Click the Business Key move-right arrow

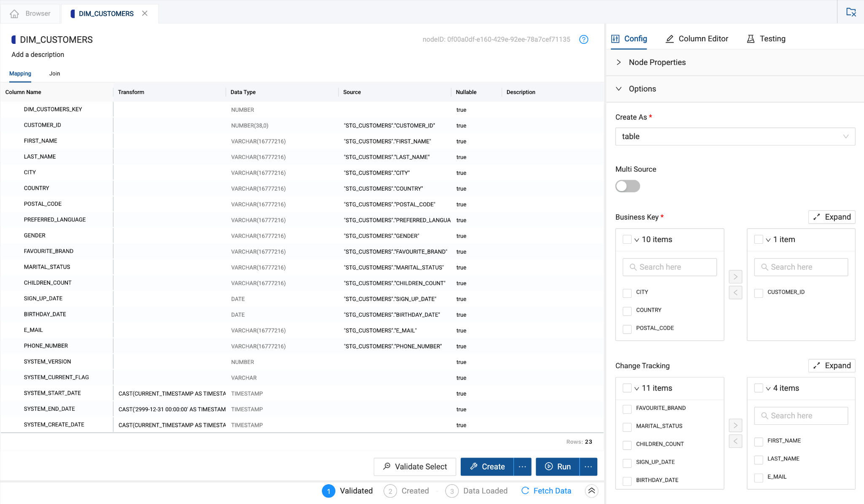tap(735, 277)
